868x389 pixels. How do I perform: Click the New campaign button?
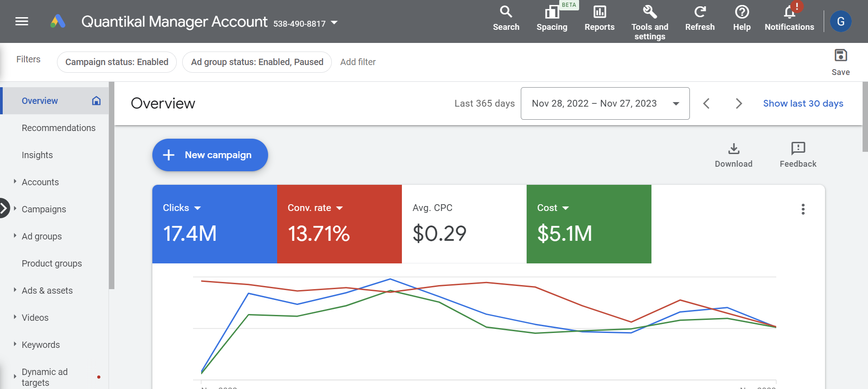(x=210, y=155)
